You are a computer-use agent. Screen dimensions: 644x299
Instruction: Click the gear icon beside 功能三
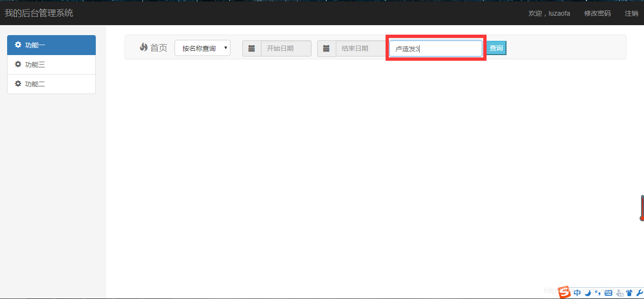(18, 65)
